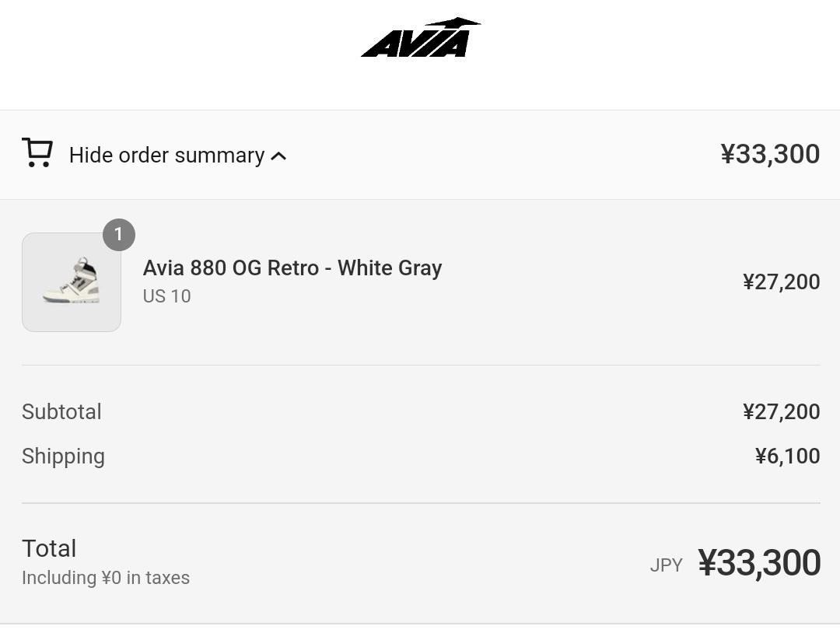Screen dimensions: 840x640
Task: Click the shopping cart icon
Action: [x=37, y=153]
